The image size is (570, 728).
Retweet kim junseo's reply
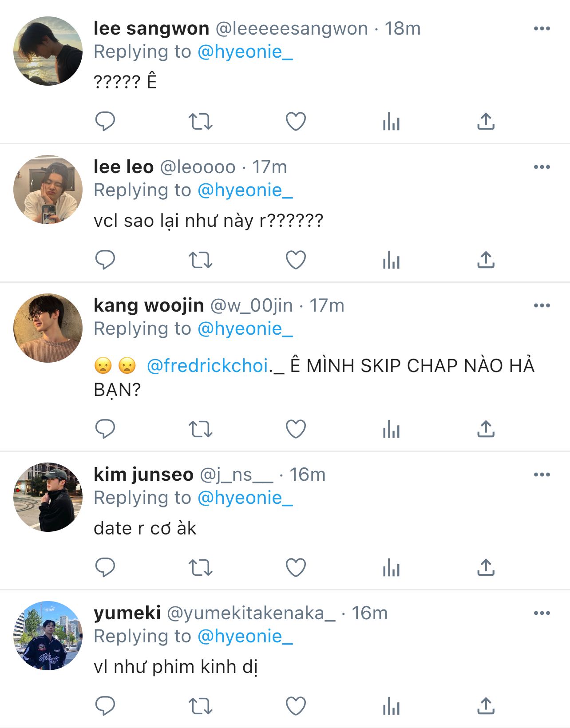200,568
